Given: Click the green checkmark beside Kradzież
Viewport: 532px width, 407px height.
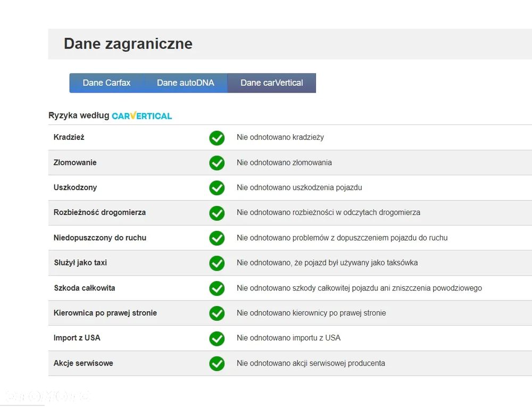Looking at the screenshot, I should [x=217, y=138].
